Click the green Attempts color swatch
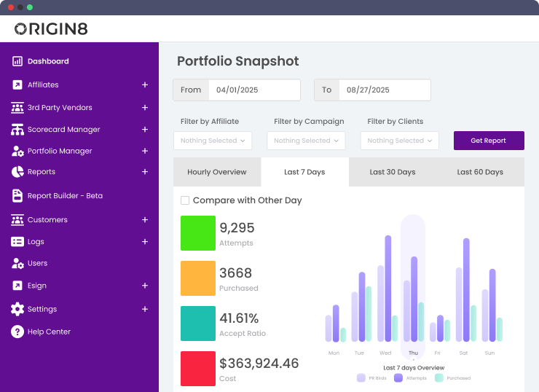This screenshot has width=539, height=392. [x=198, y=233]
